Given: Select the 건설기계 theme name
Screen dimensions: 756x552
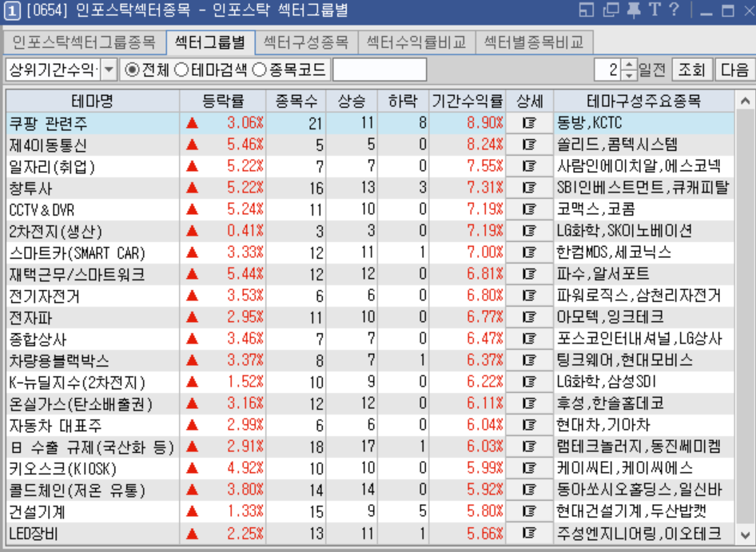Looking at the screenshot, I should click(37, 512).
